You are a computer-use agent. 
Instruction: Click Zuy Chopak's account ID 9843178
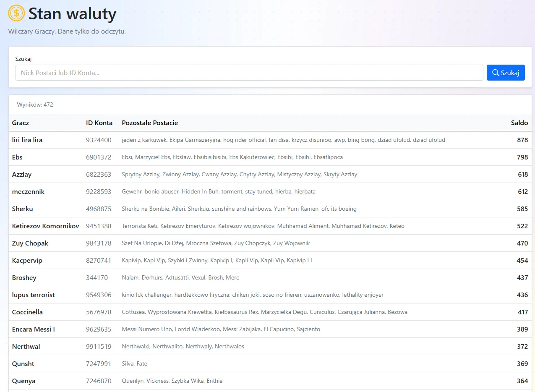click(99, 243)
